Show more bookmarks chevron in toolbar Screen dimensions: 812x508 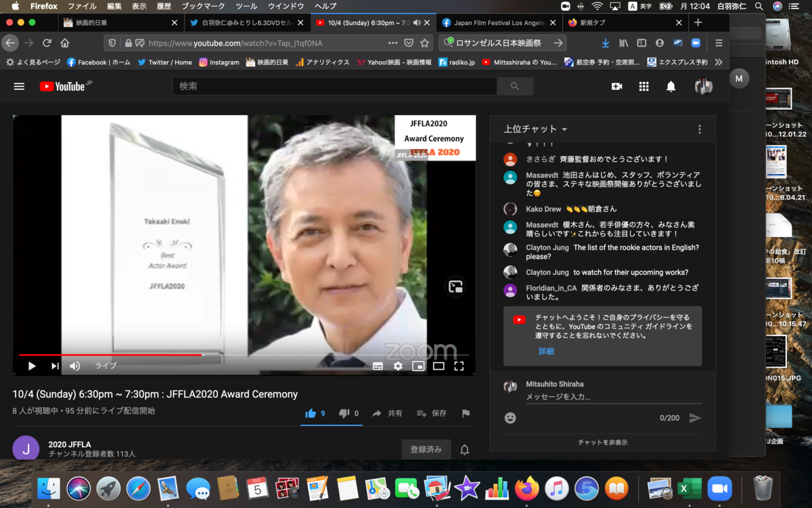click(719, 62)
